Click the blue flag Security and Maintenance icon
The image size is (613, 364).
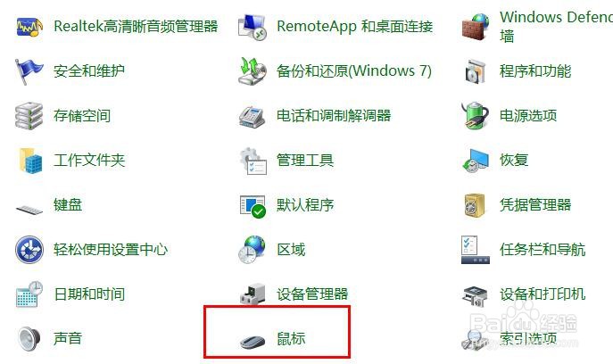click(29, 71)
